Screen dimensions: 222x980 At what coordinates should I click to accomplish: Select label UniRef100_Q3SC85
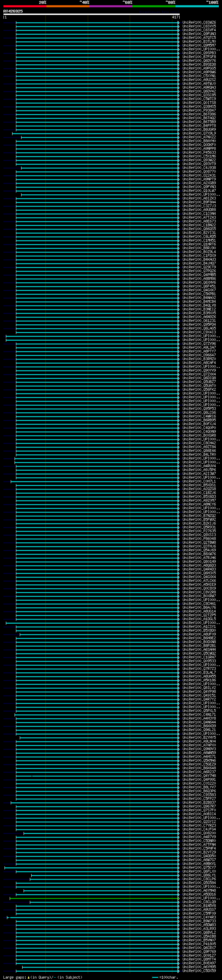pyautogui.click(x=199, y=95)
